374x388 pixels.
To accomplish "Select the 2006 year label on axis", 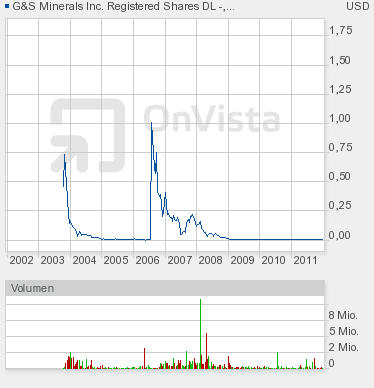I will [147, 260].
